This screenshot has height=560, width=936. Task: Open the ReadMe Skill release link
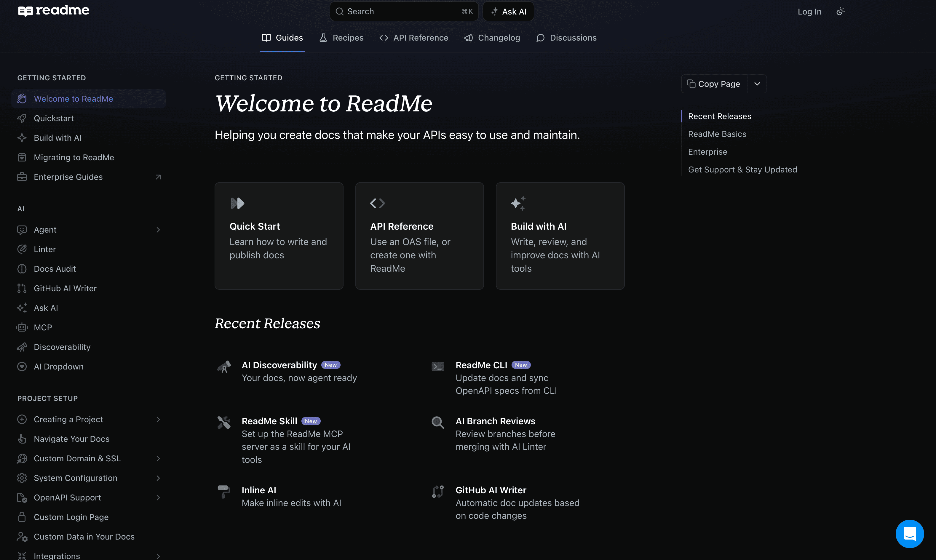269,421
